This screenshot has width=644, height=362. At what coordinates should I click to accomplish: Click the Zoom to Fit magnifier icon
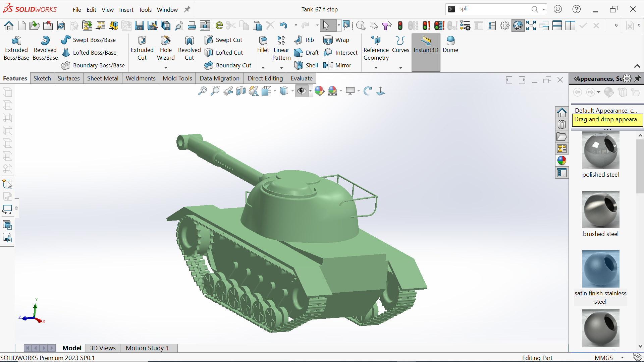[x=202, y=91]
